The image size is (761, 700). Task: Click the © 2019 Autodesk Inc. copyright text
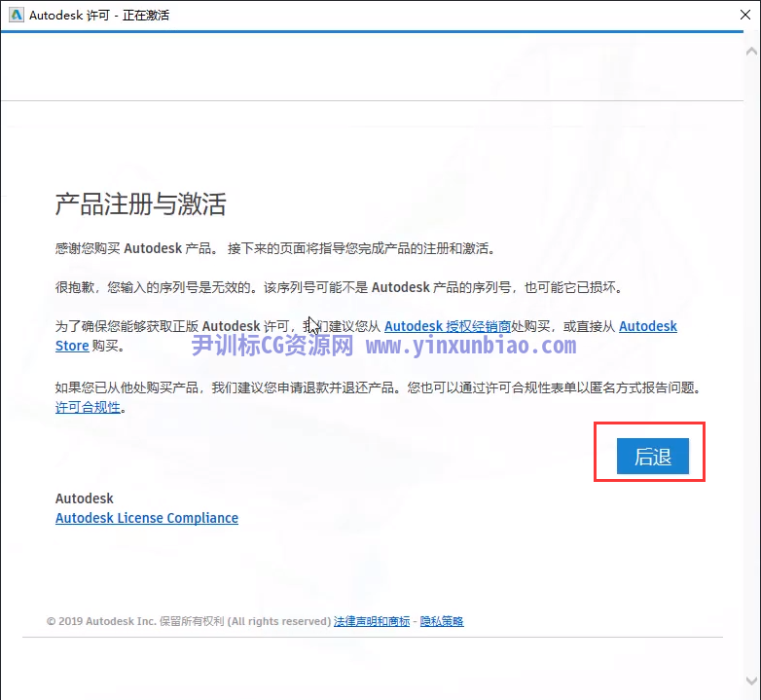(189, 621)
